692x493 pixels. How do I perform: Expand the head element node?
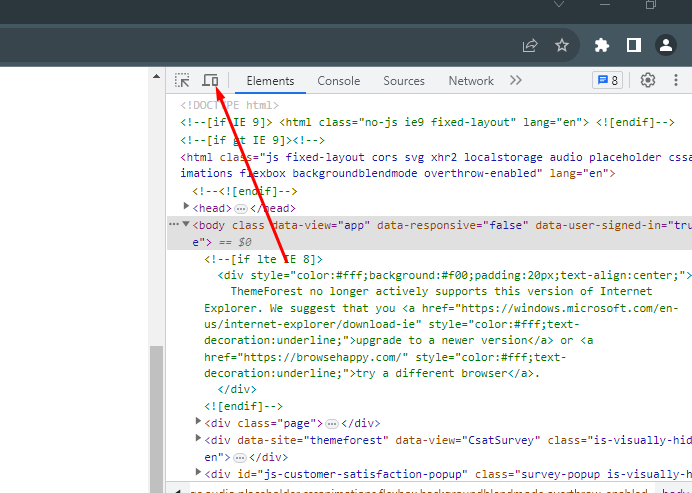pyautogui.click(x=186, y=206)
